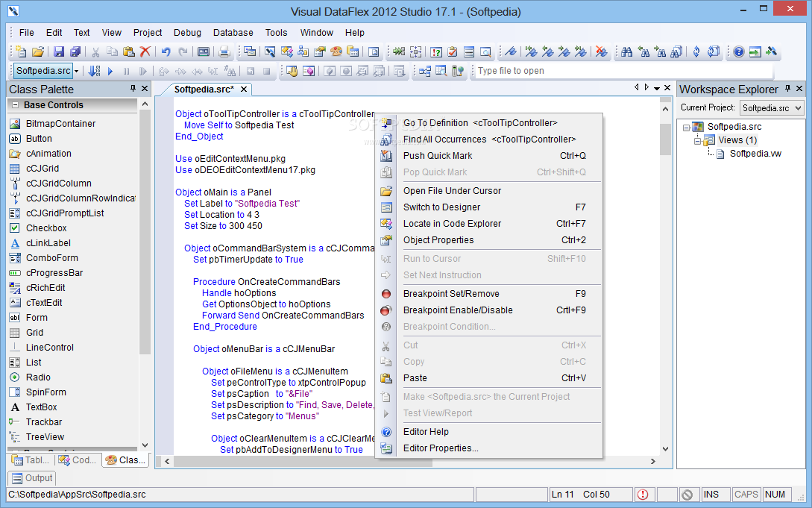Undo the last change with the Undo arrow
The width and height of the screenshot is (812, 508).
coord(166,51)
